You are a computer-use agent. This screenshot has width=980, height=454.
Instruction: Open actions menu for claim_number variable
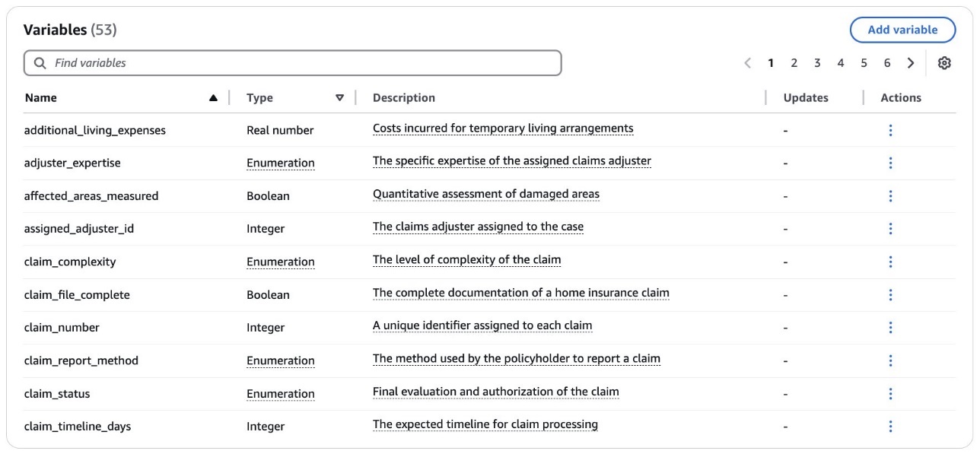(891, 327)
